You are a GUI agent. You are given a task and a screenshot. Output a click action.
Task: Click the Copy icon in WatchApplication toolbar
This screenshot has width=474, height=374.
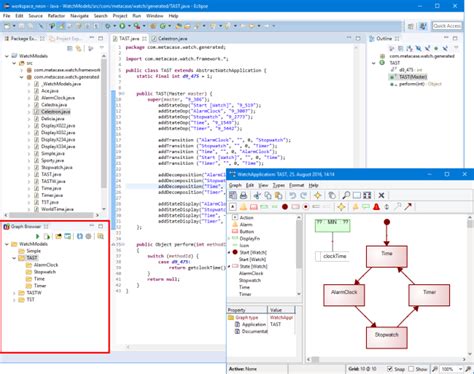268,195
